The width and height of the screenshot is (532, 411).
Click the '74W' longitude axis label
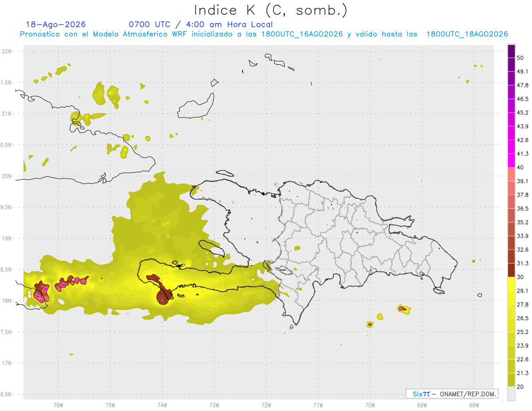click(x=162, y=405)
